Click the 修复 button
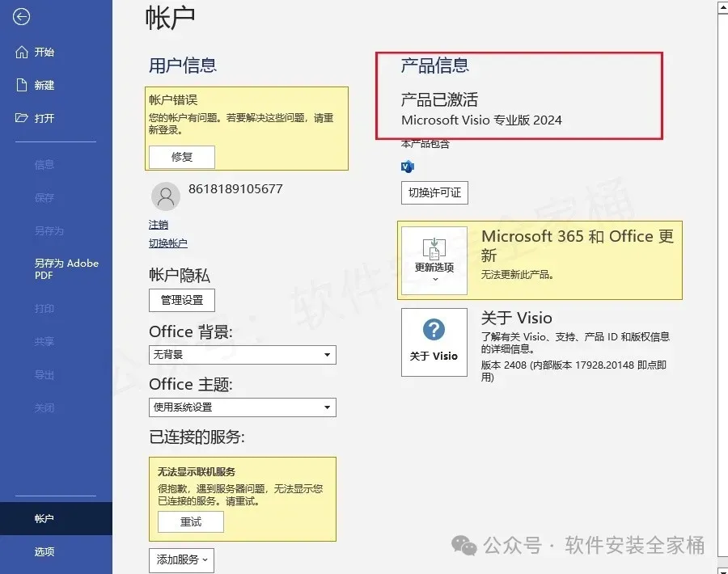The width and height of the screenshot is (728, 574). click(x=182, y=158)
